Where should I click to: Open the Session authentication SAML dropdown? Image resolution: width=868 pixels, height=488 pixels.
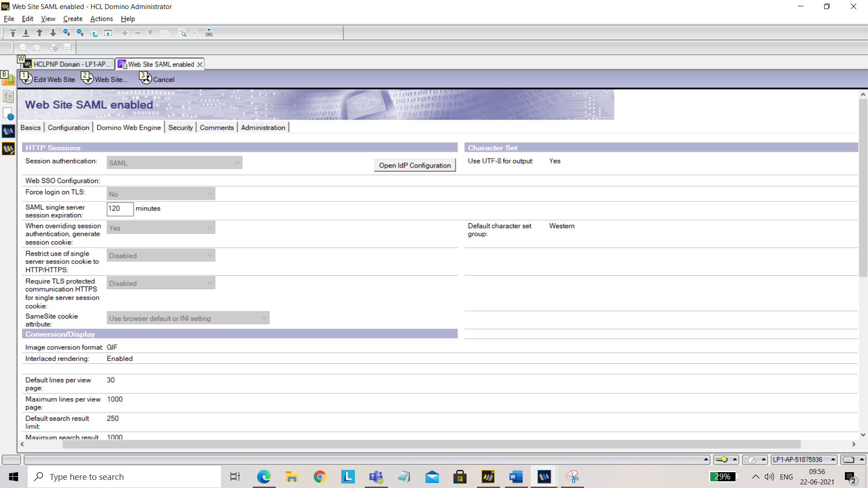pos(175,163)
